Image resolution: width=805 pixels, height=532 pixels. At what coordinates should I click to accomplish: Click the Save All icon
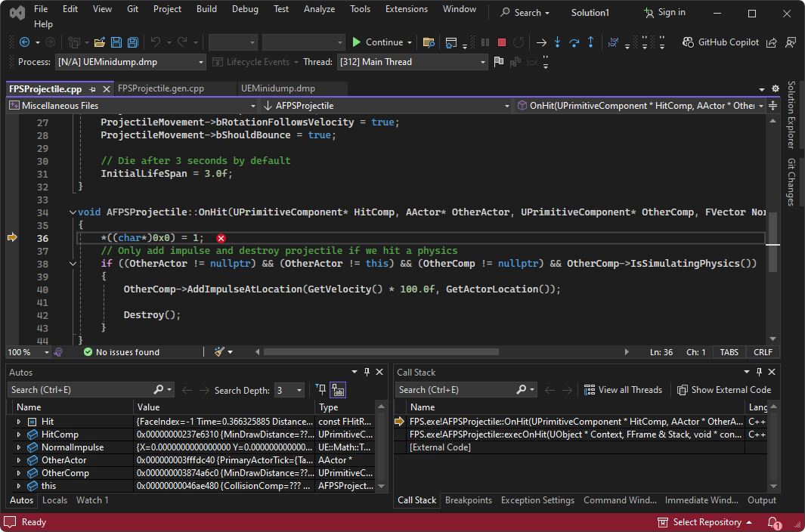click(132, 42)
